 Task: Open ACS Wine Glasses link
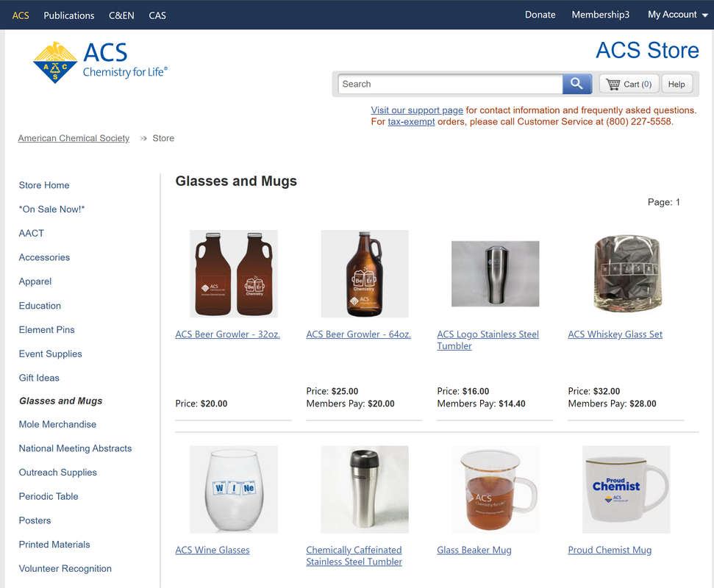213,551
